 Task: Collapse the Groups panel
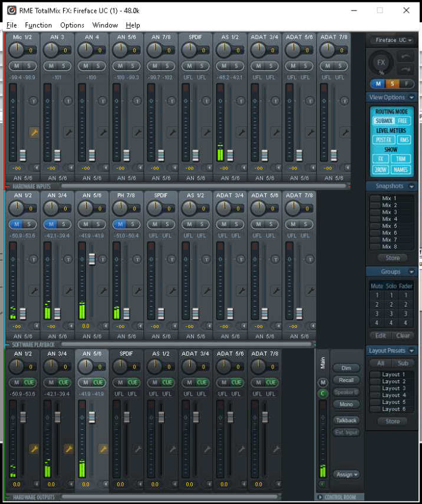pyautogui.click(x=411, y=272)
